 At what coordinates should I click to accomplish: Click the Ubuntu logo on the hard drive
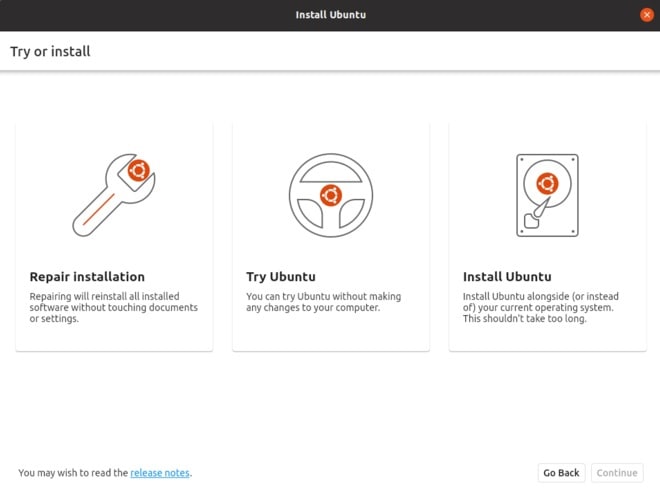(546, 183)
